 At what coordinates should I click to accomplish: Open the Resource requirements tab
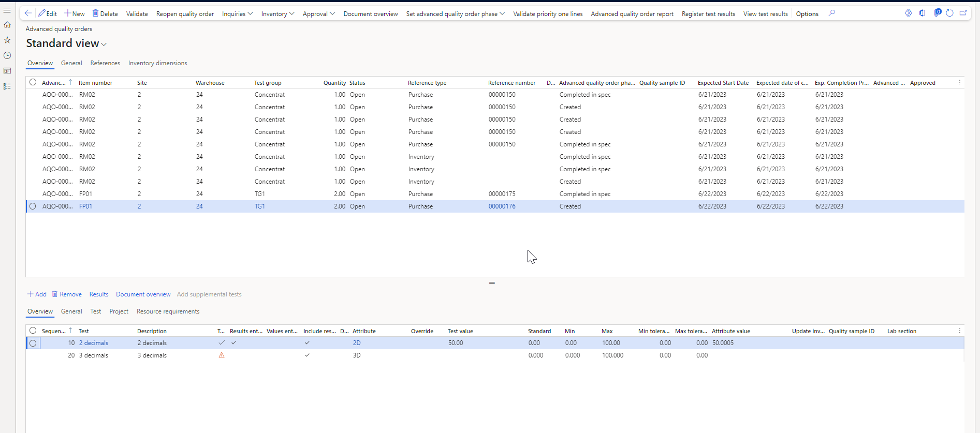[x=168, y=311]
